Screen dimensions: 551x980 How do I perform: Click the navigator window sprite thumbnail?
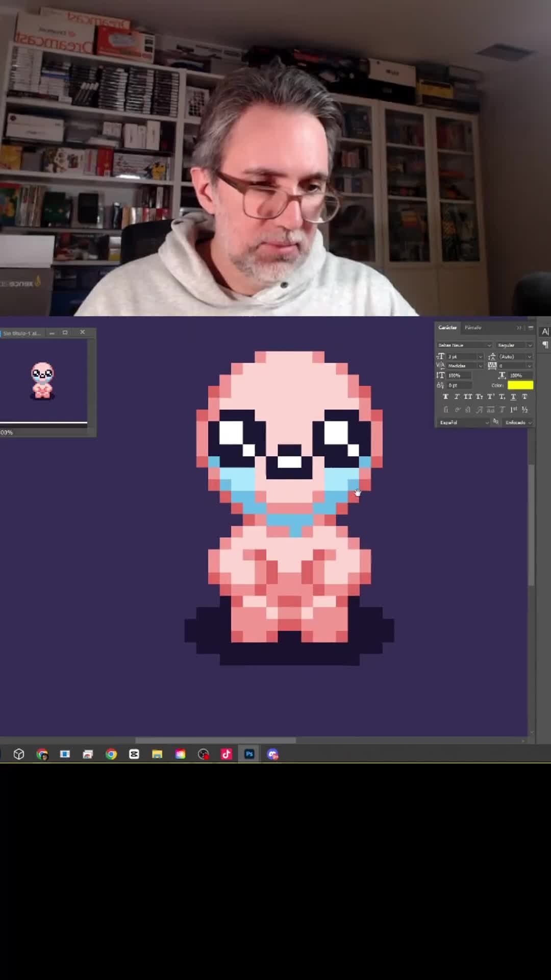point(42,381)
